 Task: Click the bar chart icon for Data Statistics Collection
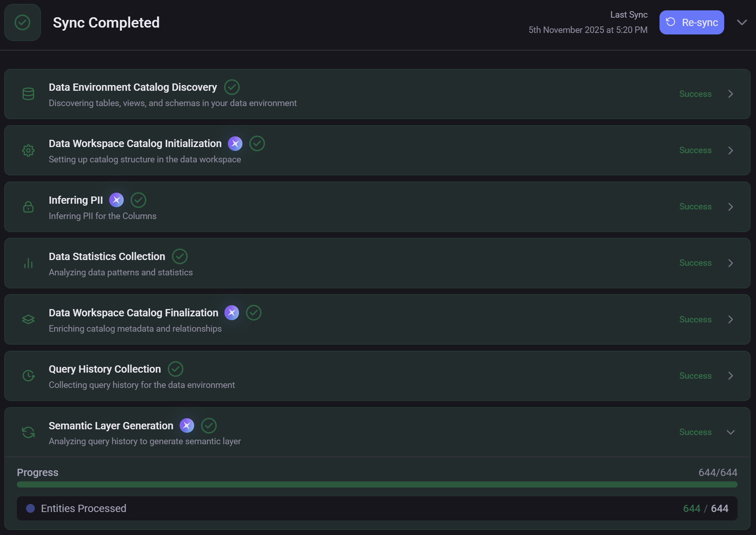pyautogui.click(x=28, y=263)
